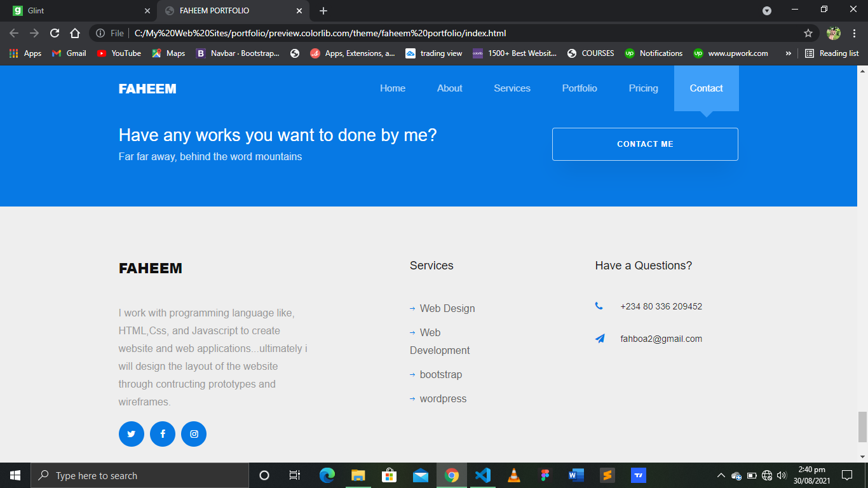The height and width of the screenshot is (488, 868).
Task: Click the phone icon beside the number
Action: [x=599, y=306]
